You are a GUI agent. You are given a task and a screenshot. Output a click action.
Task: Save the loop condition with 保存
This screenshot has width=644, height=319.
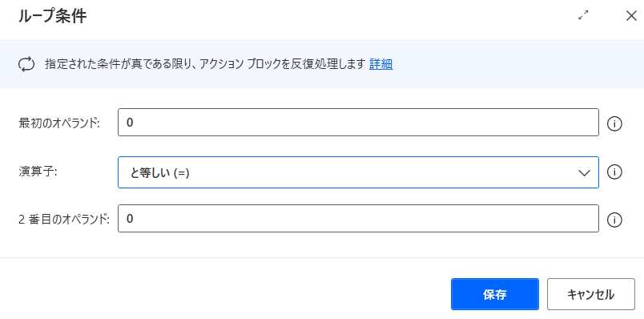(x=495, y=294)
